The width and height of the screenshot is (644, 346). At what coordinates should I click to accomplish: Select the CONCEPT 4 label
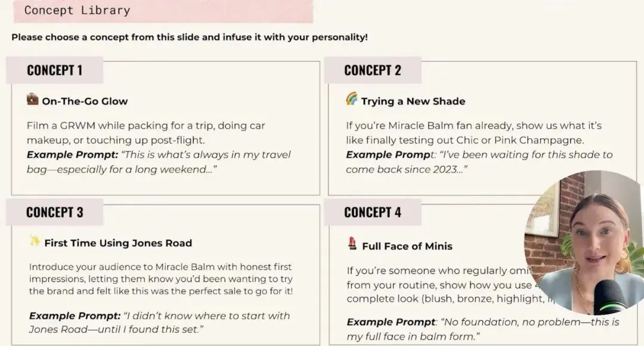click(373, 213)
